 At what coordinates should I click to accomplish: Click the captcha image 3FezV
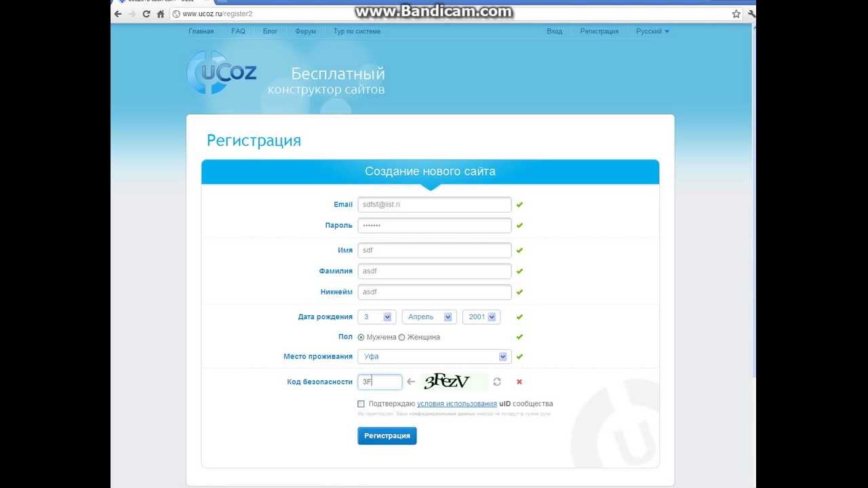[x=454, y=382]
